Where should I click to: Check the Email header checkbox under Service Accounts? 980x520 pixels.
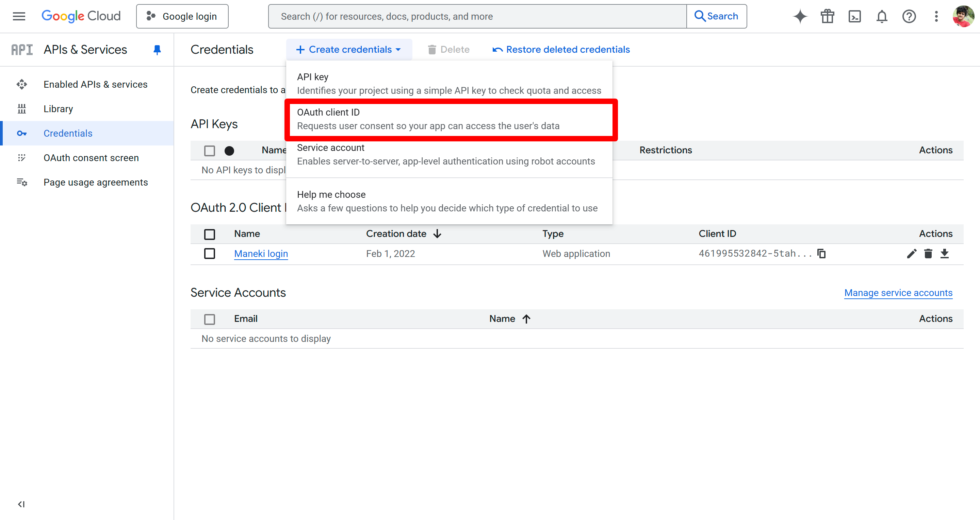(210, 319)
